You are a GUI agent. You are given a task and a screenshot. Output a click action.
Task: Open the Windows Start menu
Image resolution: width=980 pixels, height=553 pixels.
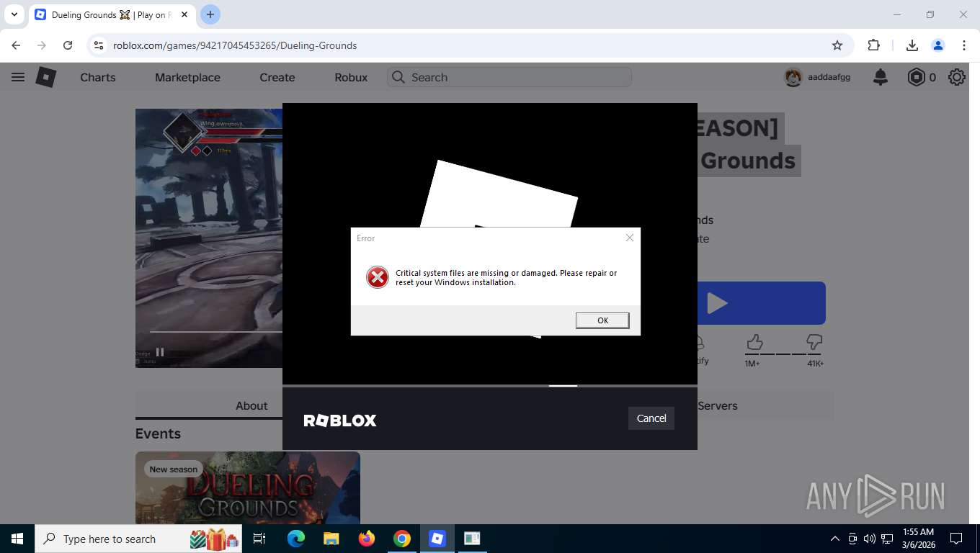pos(17,539)
